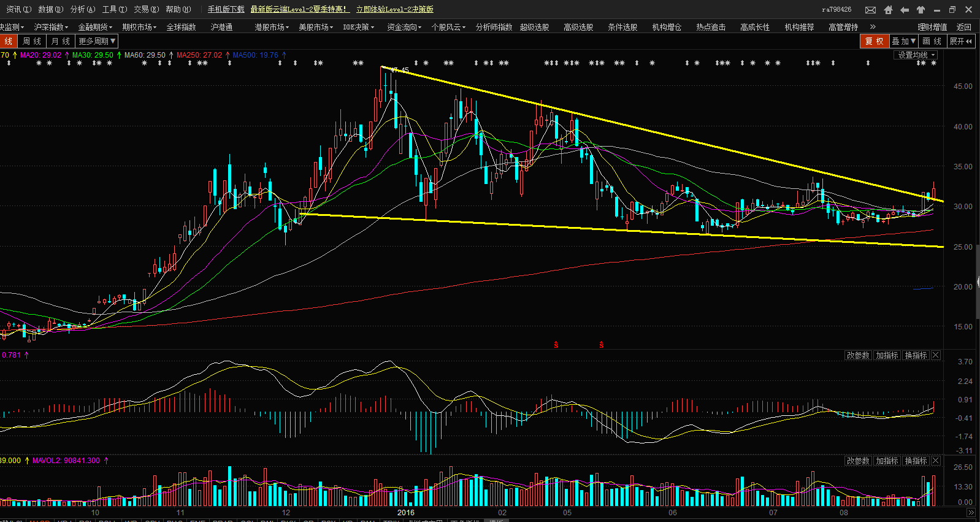Click 换指标 in the volume panel

coord(916,461)
